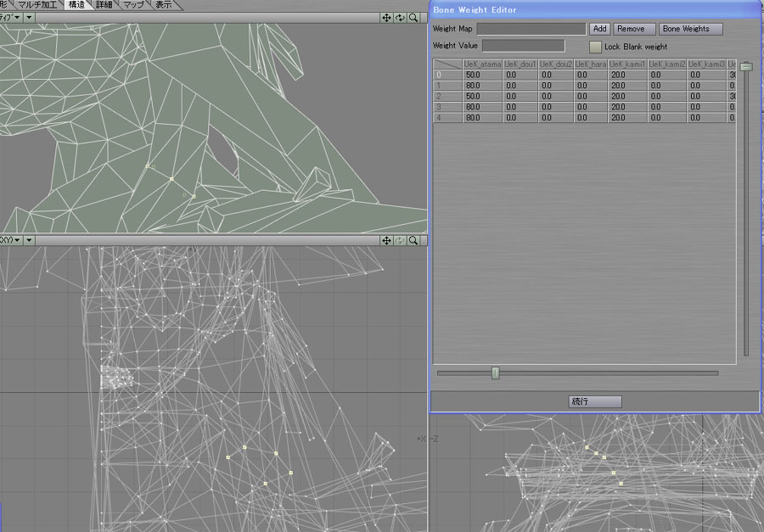Switch to the 詳細 tab
This screenshot has height=532, width=764.
click(x=104, y=5)
